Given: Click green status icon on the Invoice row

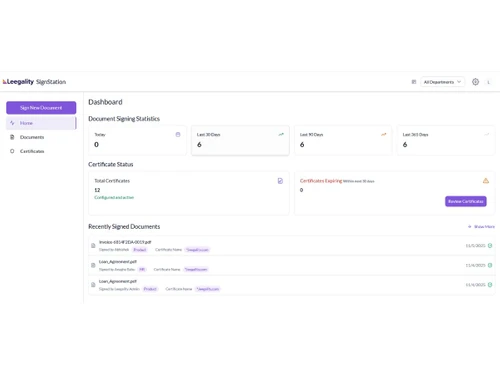Looking at the screenshot, I should coord(490,246).
